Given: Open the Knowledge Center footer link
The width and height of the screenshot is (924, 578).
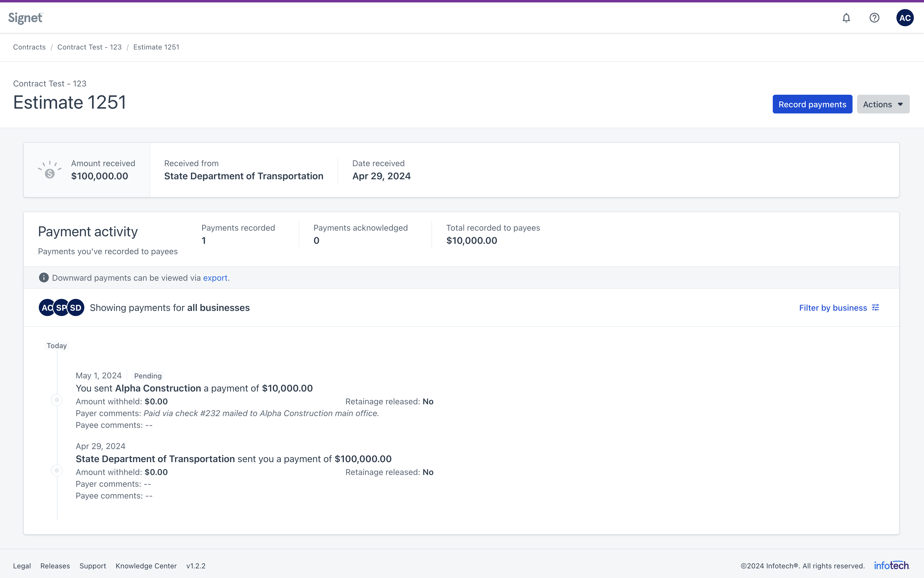Looking at the screenshot, I should (x=146, y=566).
